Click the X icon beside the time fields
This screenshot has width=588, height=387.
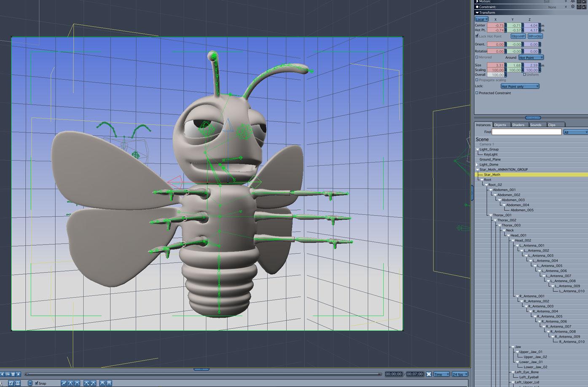click(x=429, y=374)
